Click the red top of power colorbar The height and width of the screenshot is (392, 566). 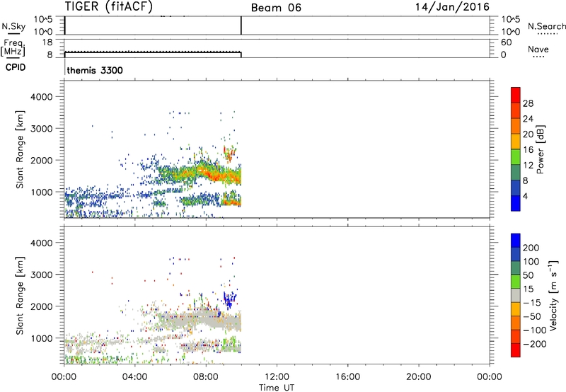[x=516, y=95]
